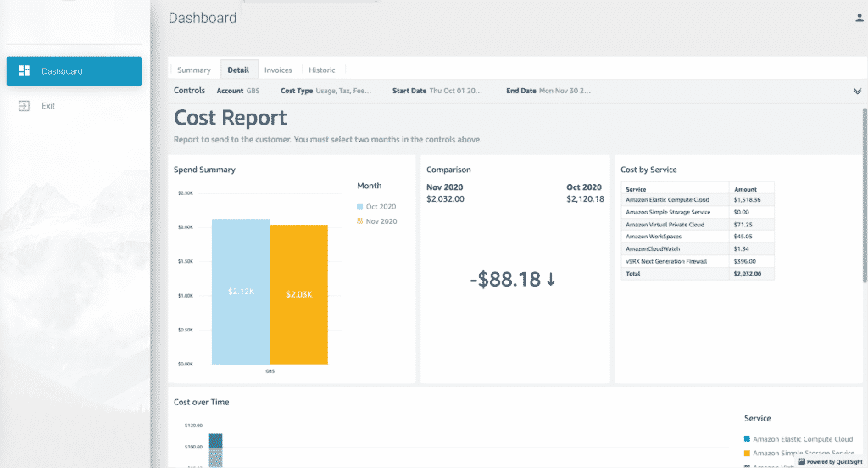Click the Dashboard grid icon in sidebar
The height and width of the screenshot is (468, 868).
(x=24, y=71)
